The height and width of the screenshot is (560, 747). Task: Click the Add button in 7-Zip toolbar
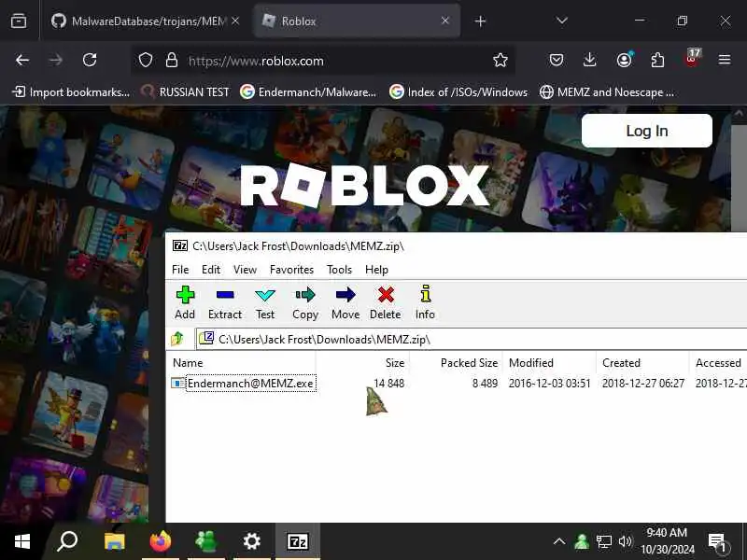click(185, 302)
